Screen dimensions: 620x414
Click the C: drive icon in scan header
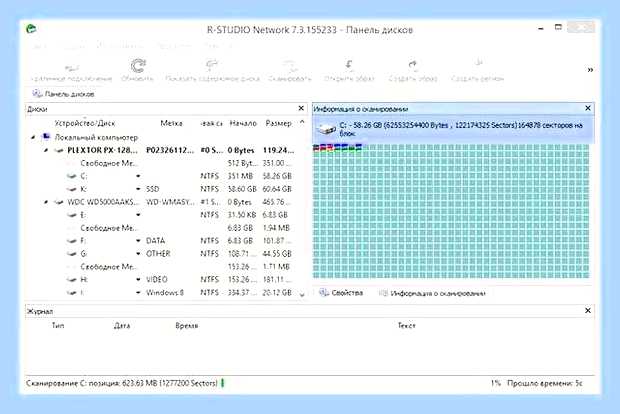(x=327, y=129)
